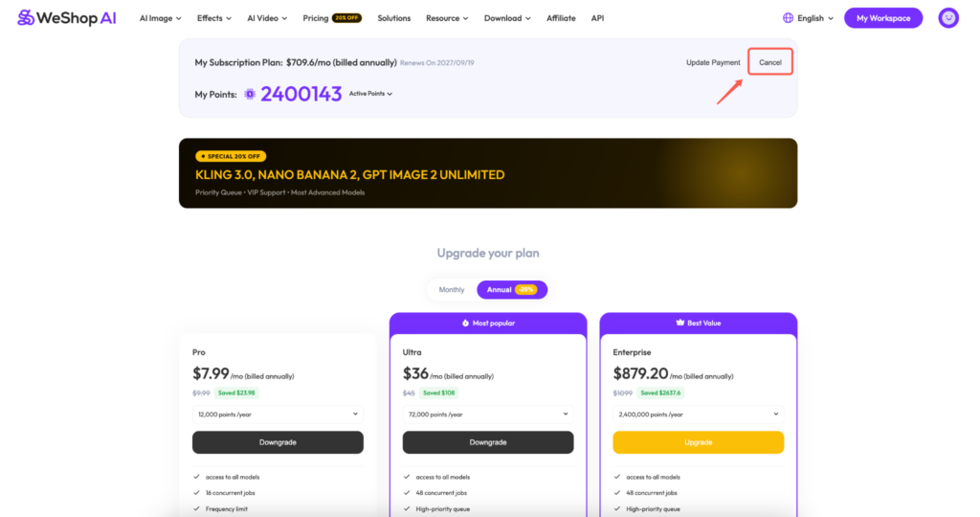Click the 20% OFF badge beside Pricing
The width and height of the screenshot is (980, 517).
tap(346, 18)
